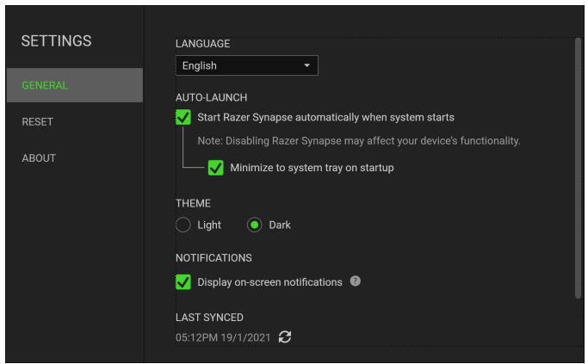
Task: Select the Dark theme radio button
Action: pos(255,225)
